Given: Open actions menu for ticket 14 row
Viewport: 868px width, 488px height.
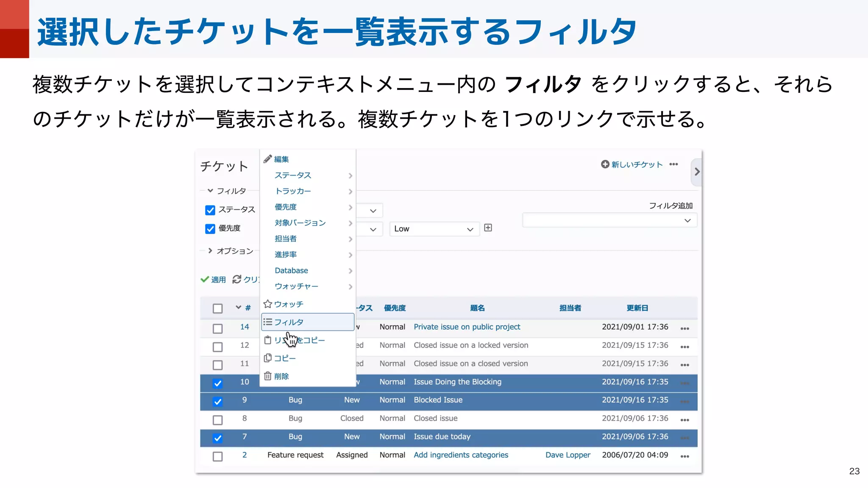Looking at the screenshot, I should coord(684,328).
